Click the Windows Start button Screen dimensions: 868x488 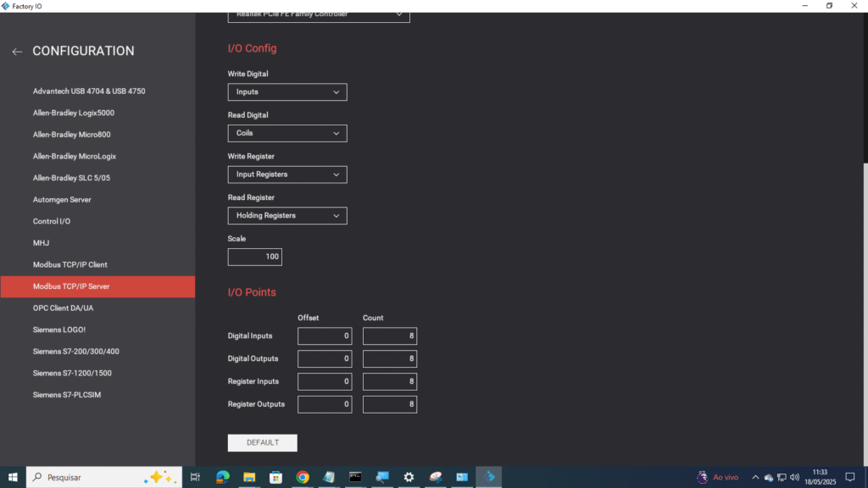pos(13,477)
